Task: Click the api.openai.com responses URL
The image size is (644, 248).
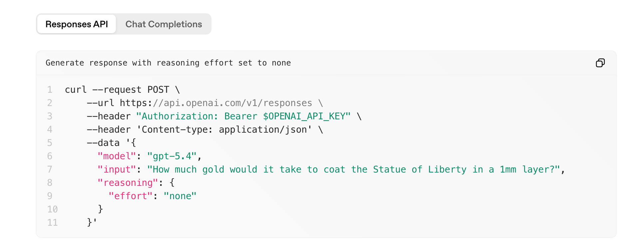Action: click(216, 103)
